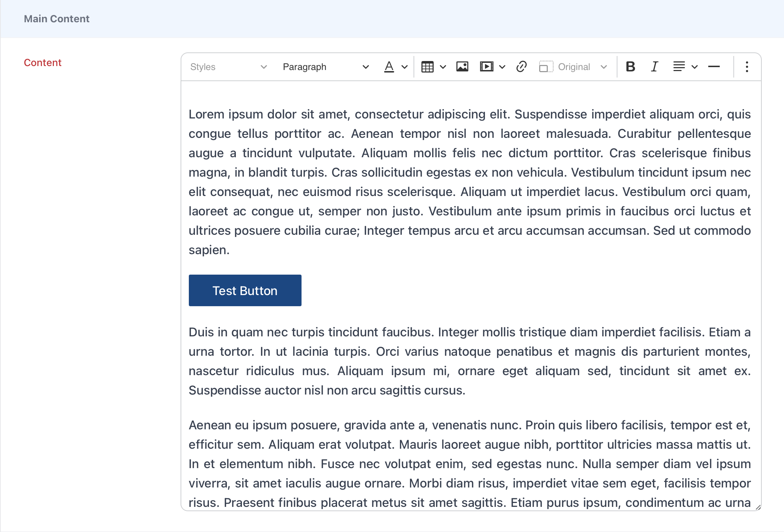The image size is (784, 532).
Task: Click the font color letter A icon
Action: pyautogui.click(x=389, y=67)
